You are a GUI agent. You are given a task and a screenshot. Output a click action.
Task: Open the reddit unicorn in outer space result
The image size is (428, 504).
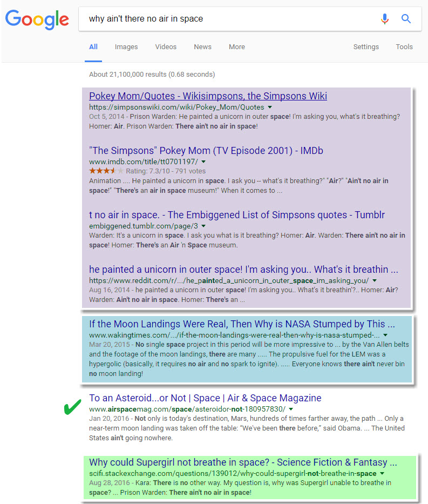[244, 270]
